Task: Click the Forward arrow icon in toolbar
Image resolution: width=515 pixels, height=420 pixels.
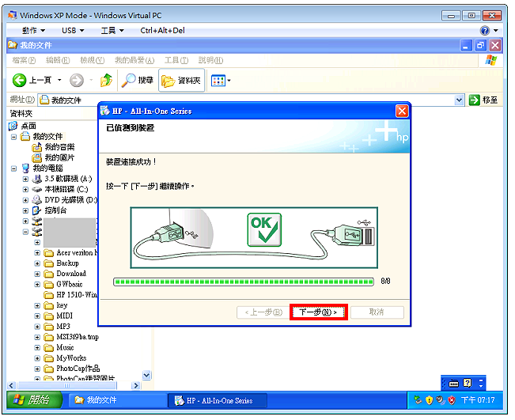Action: point(77,80)
